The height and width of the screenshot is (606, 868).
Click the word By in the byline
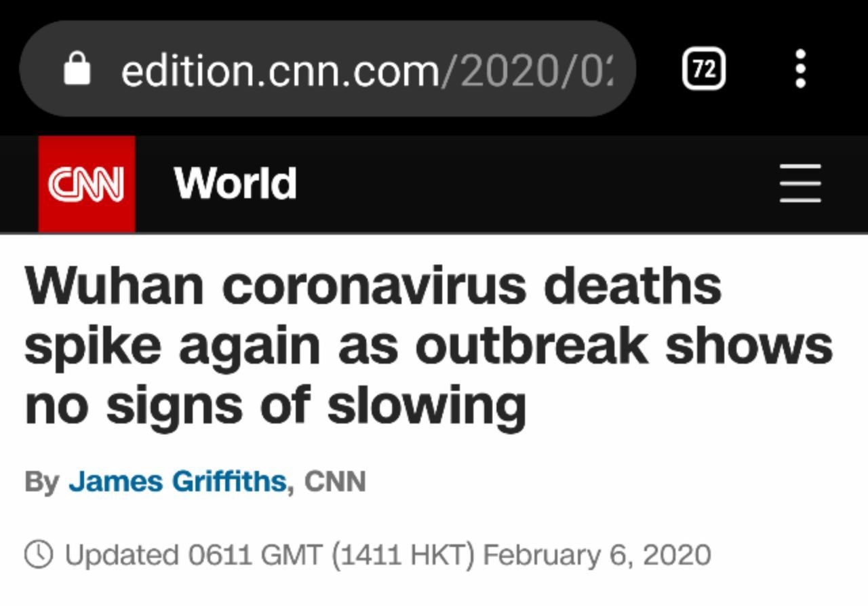tap(41, 481)
